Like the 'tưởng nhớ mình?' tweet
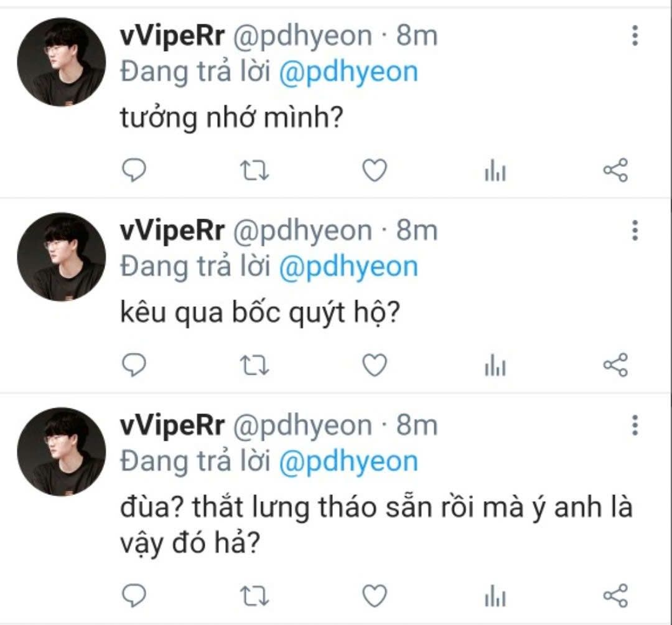 375,170
